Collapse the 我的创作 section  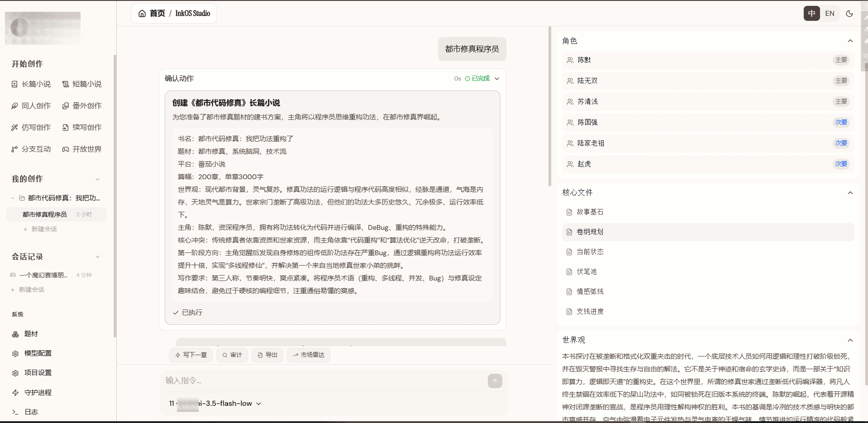click(x=97, y=179)
